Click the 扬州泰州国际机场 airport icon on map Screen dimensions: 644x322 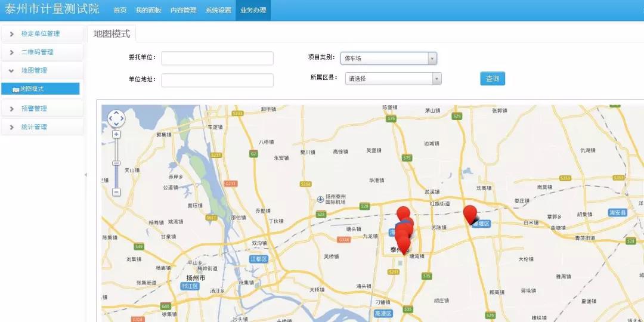tap(321, 199)
